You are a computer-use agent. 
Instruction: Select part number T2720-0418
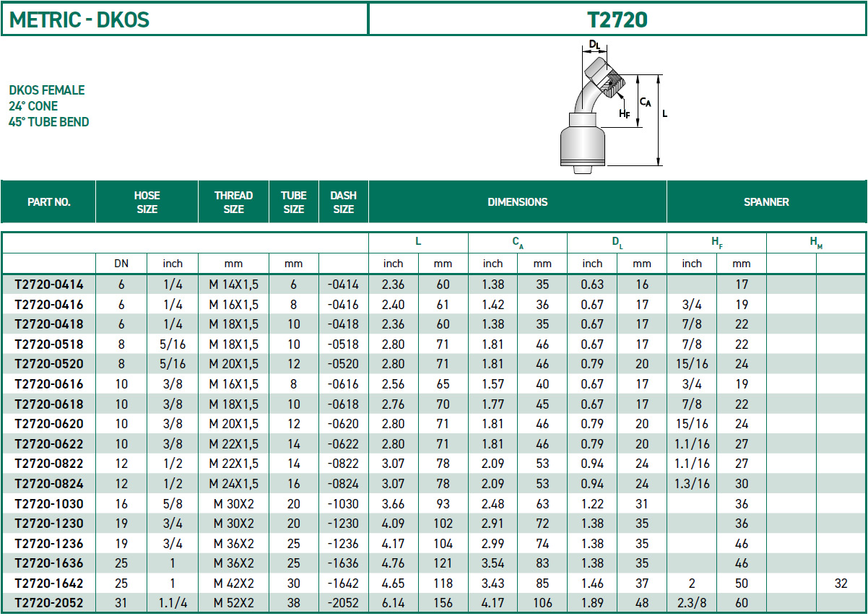click(x=49, y=324)
